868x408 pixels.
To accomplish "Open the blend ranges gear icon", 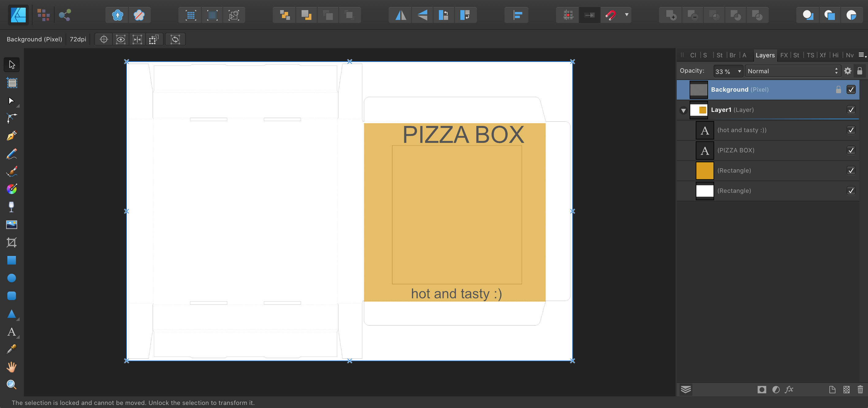I will [848, 71].
